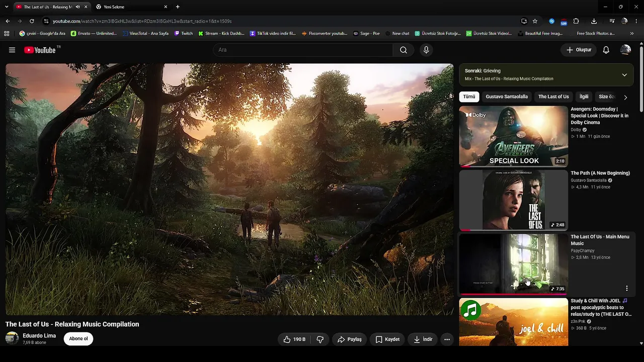The width and height of the screenshot is (644, 362).
Task: Open the browser extensions puzzle icon
Action: [x=576, y=21]
